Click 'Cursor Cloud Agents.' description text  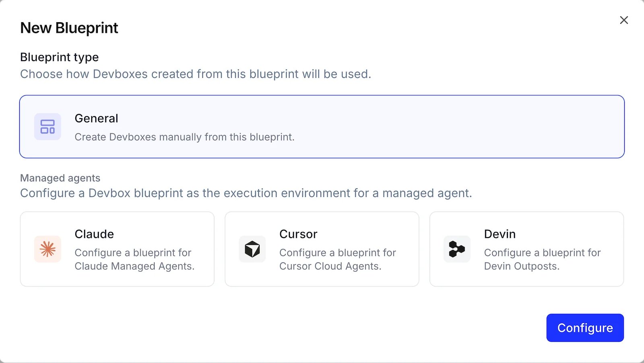point(330,266)
